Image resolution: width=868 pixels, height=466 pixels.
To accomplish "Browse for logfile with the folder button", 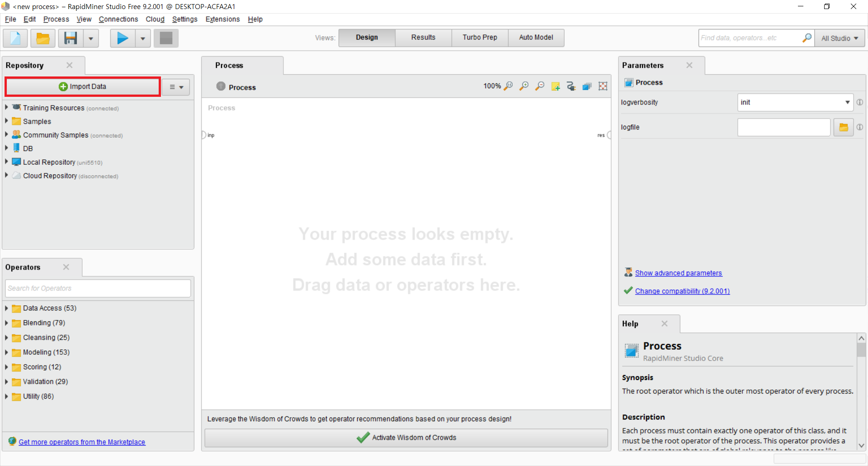I will click(x=844, y=127).
